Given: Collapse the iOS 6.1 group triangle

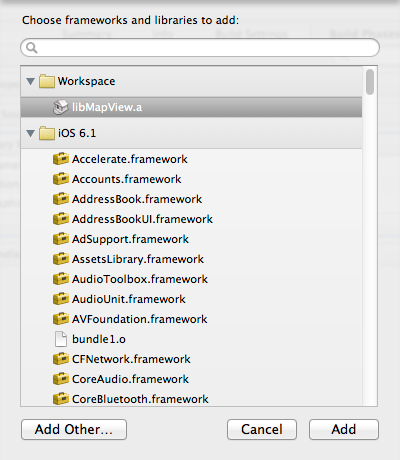Looking at the screenshot, I should [31, 133].
